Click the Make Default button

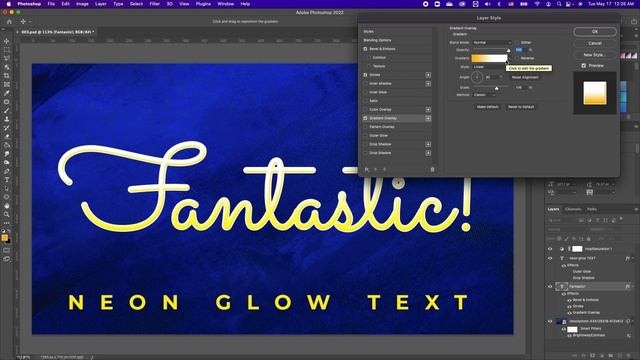(488, 107)
